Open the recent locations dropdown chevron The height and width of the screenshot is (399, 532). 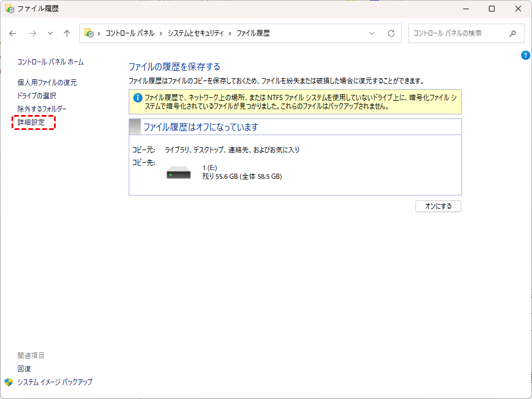coord(50,33)
